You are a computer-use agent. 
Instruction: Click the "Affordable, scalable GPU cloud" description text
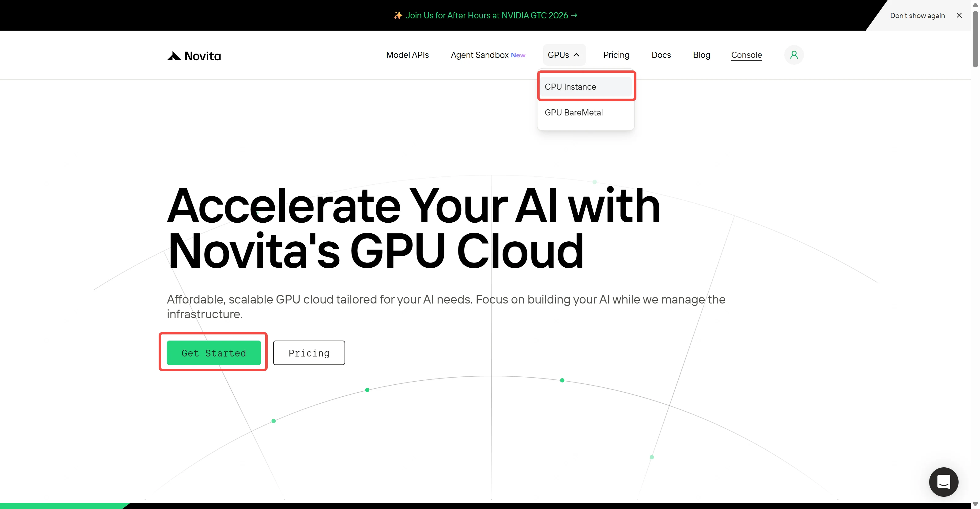(446, 307)
